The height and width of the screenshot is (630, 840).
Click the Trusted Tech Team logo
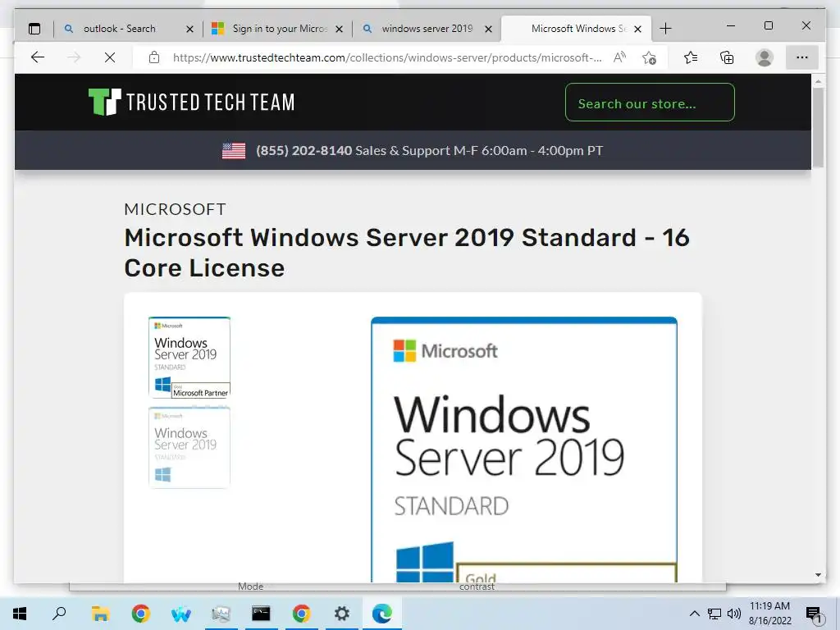191,102
